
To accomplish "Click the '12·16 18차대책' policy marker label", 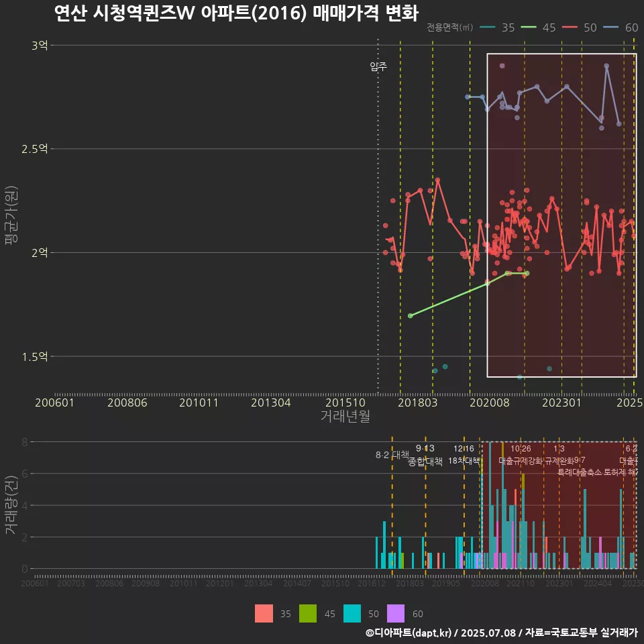I will [464, 455].
